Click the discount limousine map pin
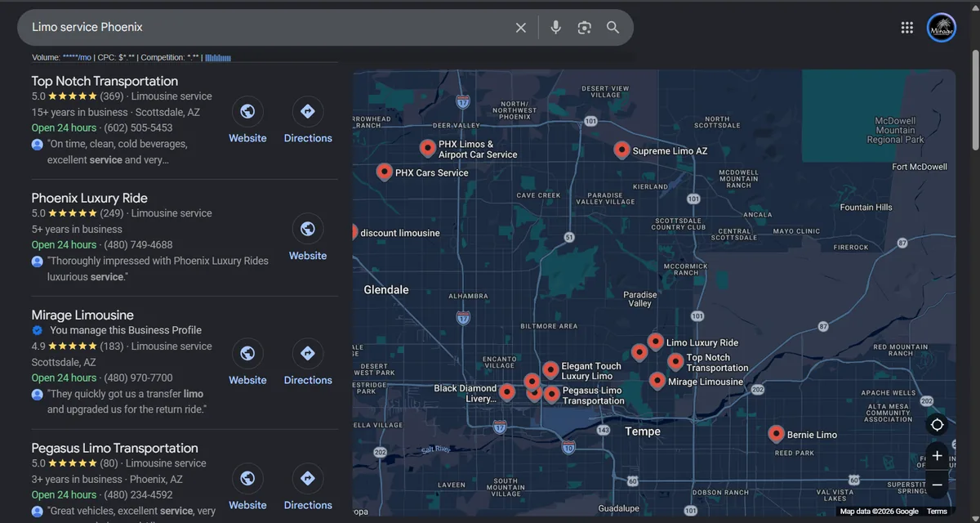The height and width of the screenshot is (523, 980). click(354, 232)
